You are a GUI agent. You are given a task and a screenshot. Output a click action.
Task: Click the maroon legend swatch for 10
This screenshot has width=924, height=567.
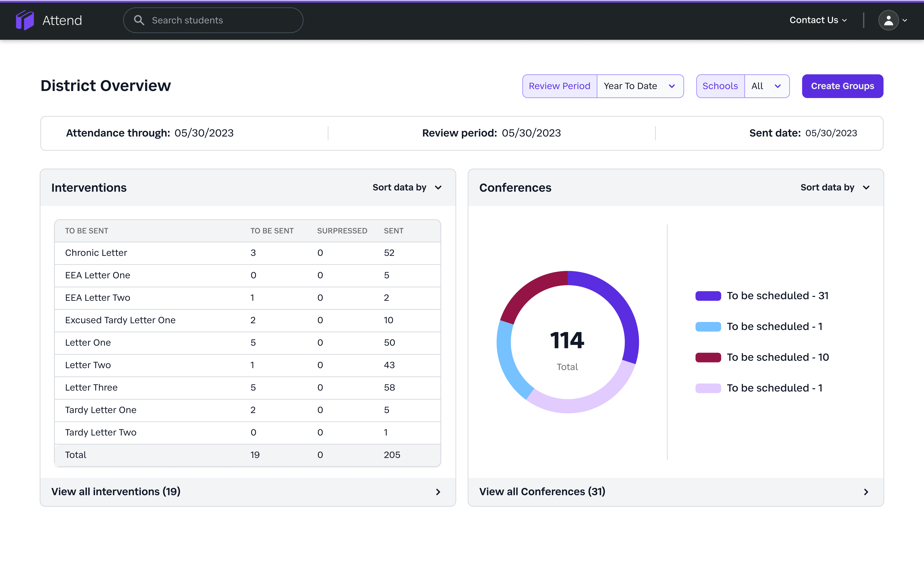(708, 357)
